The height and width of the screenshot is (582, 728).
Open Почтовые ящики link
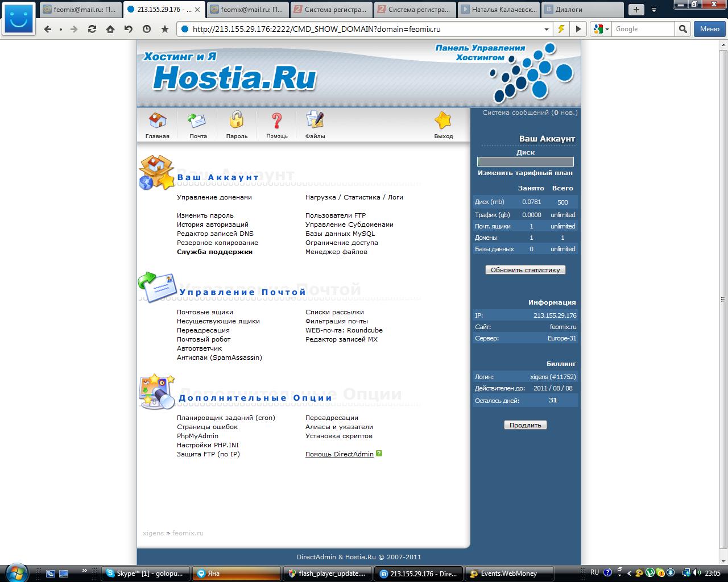coord(205,312)
